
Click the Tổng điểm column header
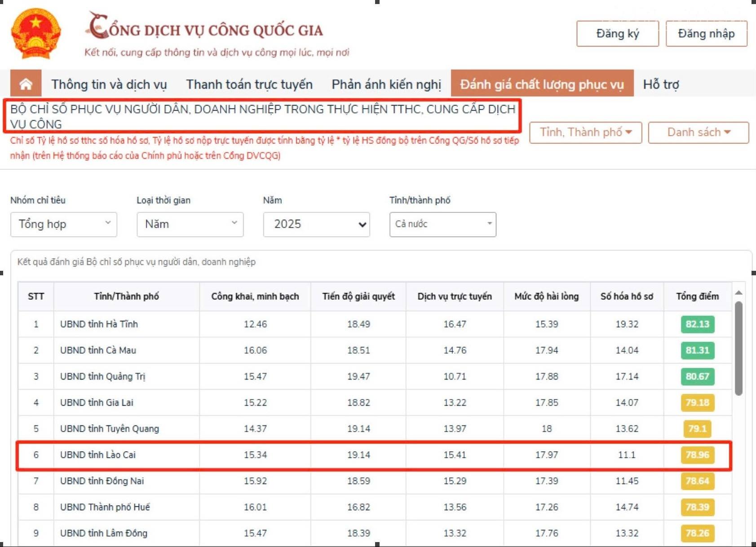pos(697,296)
